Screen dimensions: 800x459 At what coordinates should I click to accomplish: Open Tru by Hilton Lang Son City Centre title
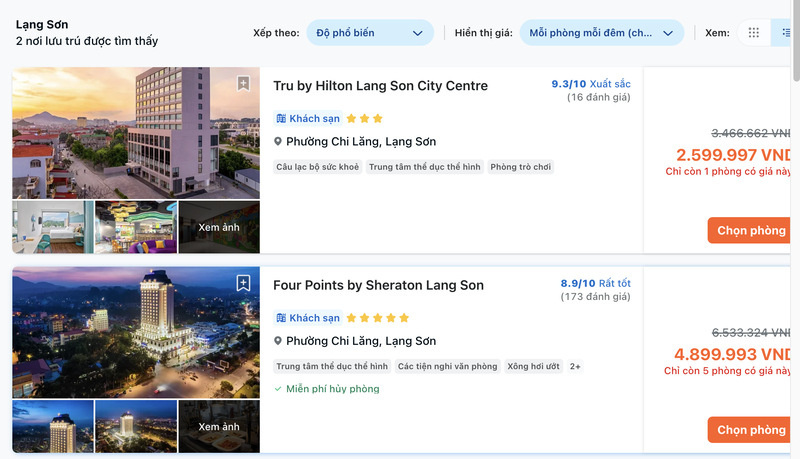click(380, 86)
